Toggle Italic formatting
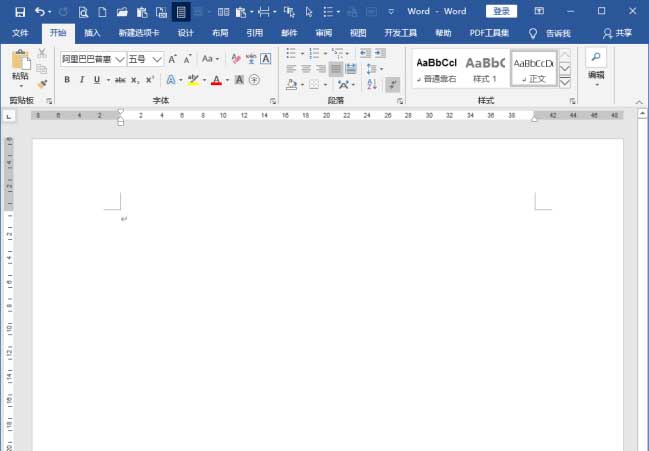The image size is (649, 451). click(82, 80)
